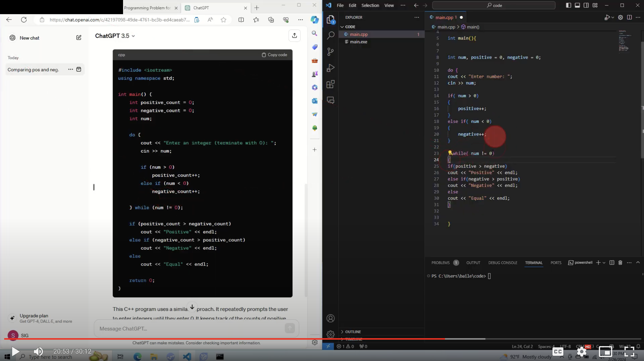Open the Source Control view in VS Code
Screen dimensions: 644x361
(330, 52)
